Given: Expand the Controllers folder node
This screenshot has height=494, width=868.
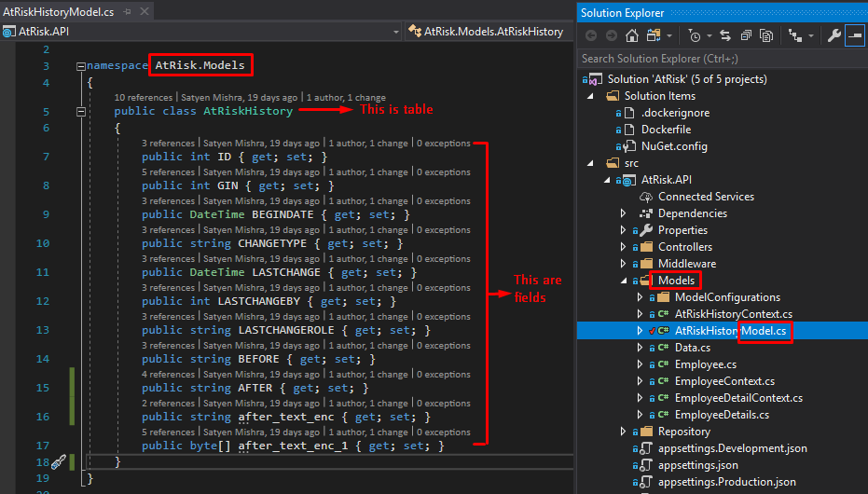Looking at the screenshot, I should pos(625,247).
